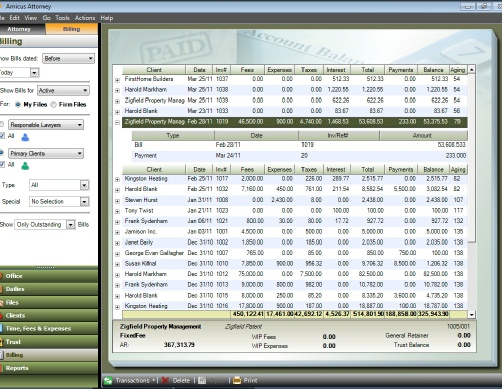Expand the Jamison Inc. invoice row
The width and height of the screenshot is (502, 389).
117,232
